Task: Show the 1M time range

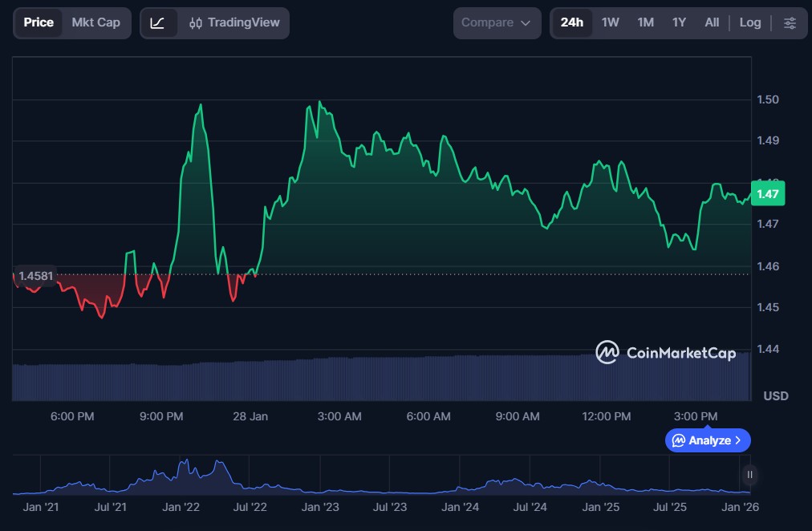Action: pos(645,22)
